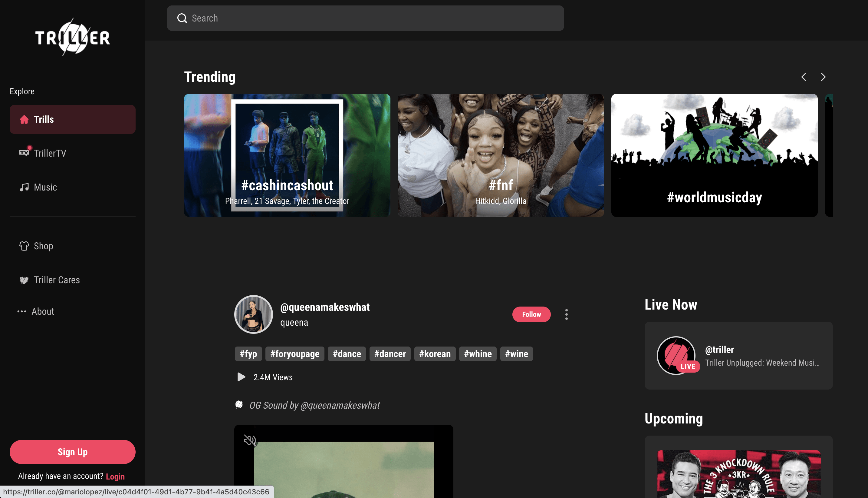The image size is (868, 498).
Task: Click the Login link
Action: 115,476
